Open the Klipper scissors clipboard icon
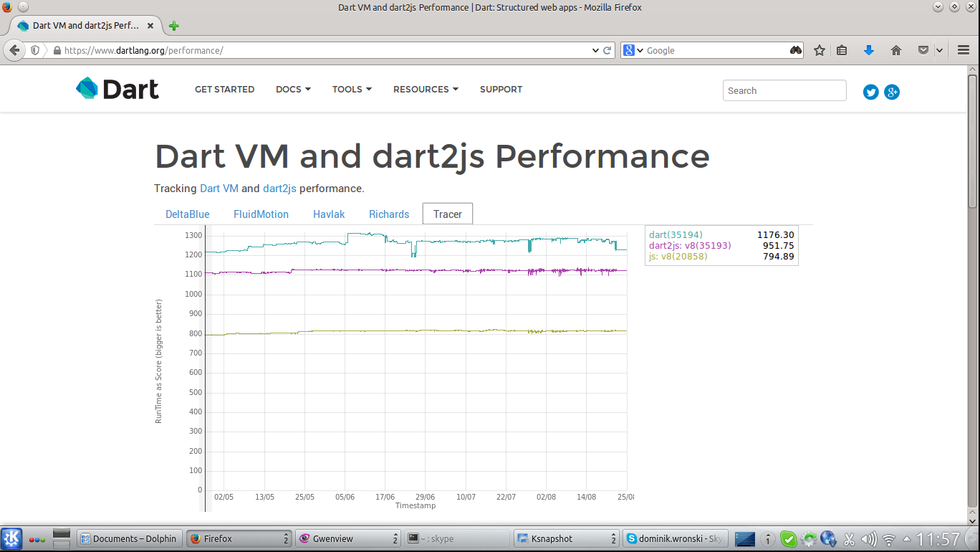The image size is (980, 552). pyautogui.click(x=850, y=539)
